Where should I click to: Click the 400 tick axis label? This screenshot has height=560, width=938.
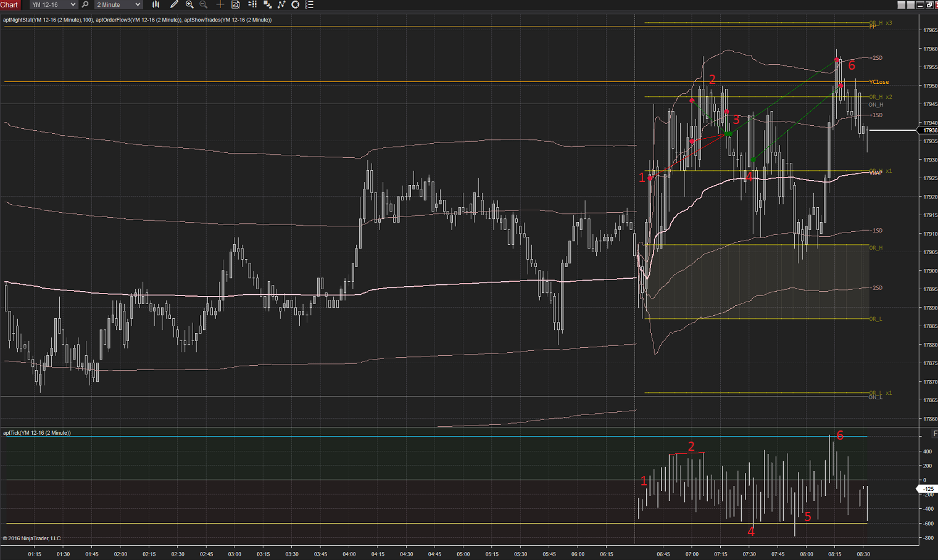point(928,451)
